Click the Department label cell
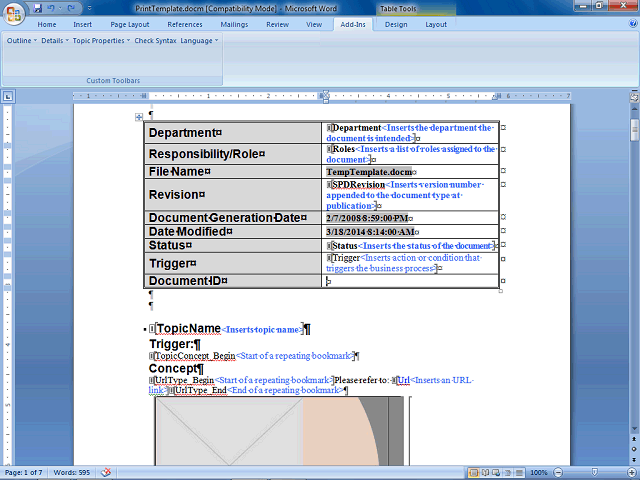Viewport: 640px width, 480px height. (x=233, y=133)
